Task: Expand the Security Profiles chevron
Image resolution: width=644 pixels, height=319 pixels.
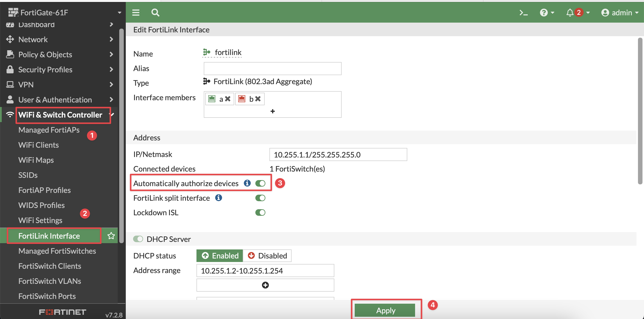Action: click(111, 69)
